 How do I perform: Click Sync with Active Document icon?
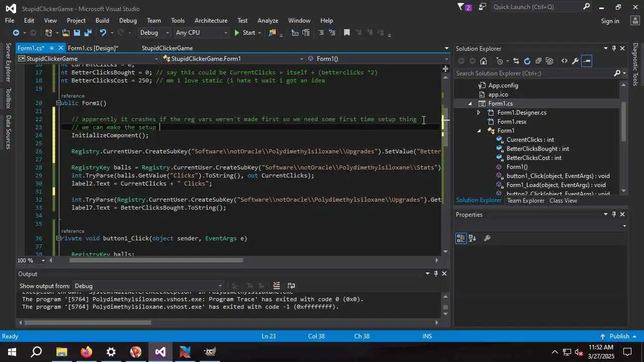coord(516,61)
